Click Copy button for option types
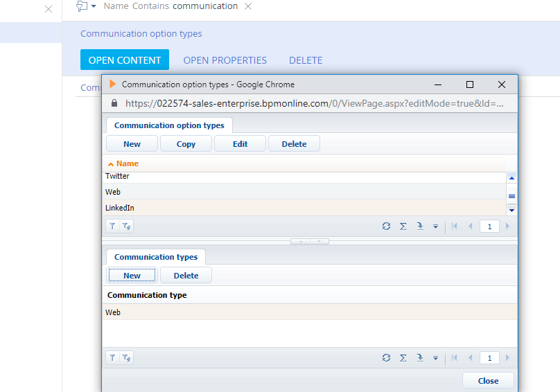Image resolution: width=560 pixels, height=392 pixels. [x=186, y=144]
